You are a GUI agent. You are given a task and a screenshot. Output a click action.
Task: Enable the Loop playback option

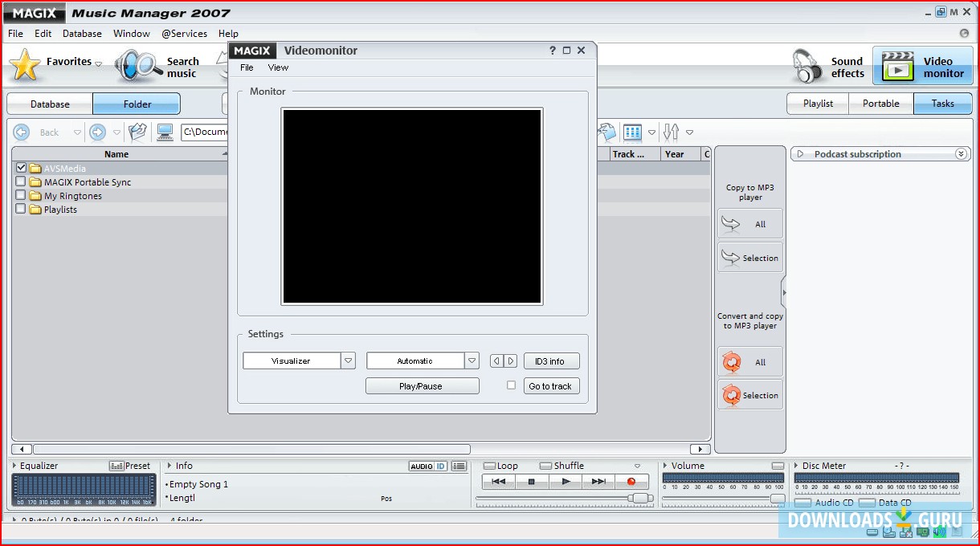pos(488,466)
